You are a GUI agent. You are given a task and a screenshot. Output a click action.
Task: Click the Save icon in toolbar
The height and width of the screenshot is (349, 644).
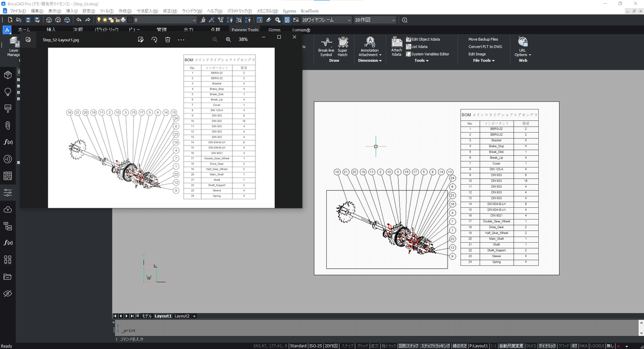point(27,20)
